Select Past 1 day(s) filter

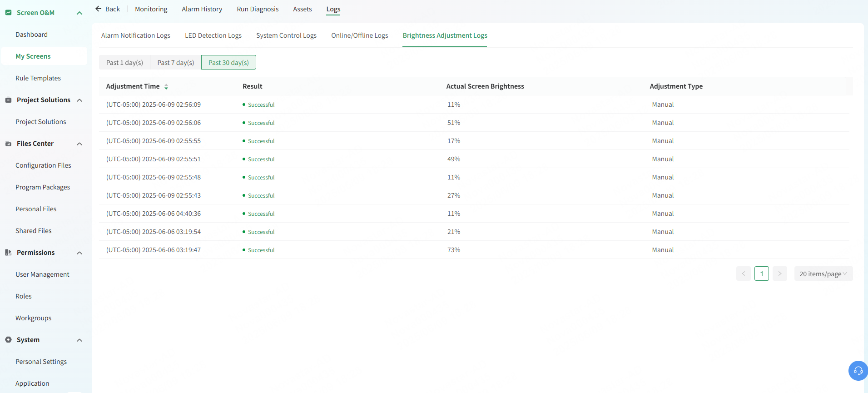(x=124, y=62)
